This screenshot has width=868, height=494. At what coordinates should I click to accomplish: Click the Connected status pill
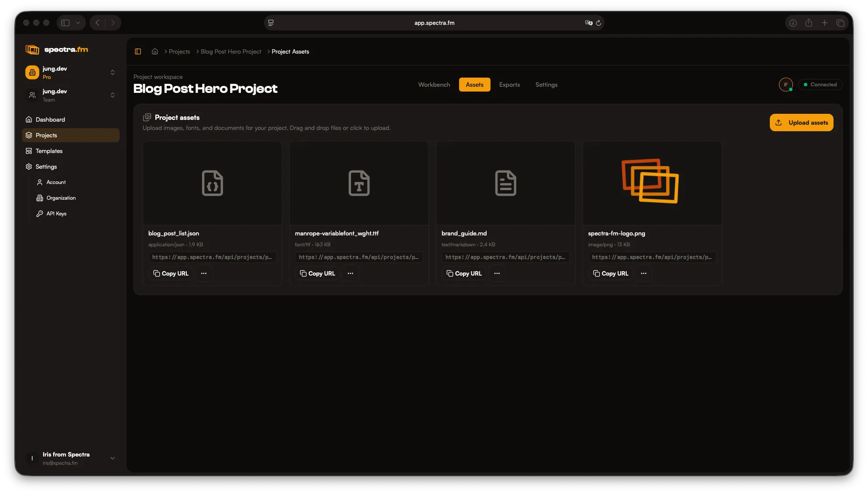820,85
